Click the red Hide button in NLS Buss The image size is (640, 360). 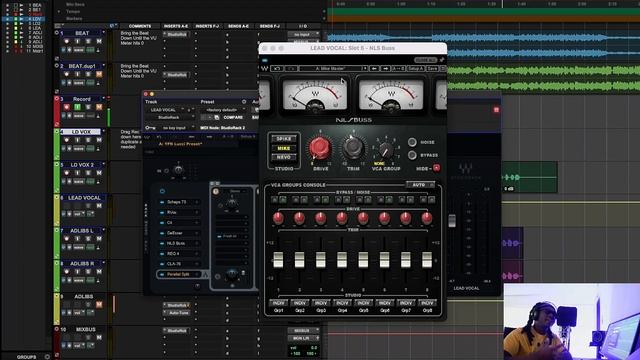tap(436, 168)
